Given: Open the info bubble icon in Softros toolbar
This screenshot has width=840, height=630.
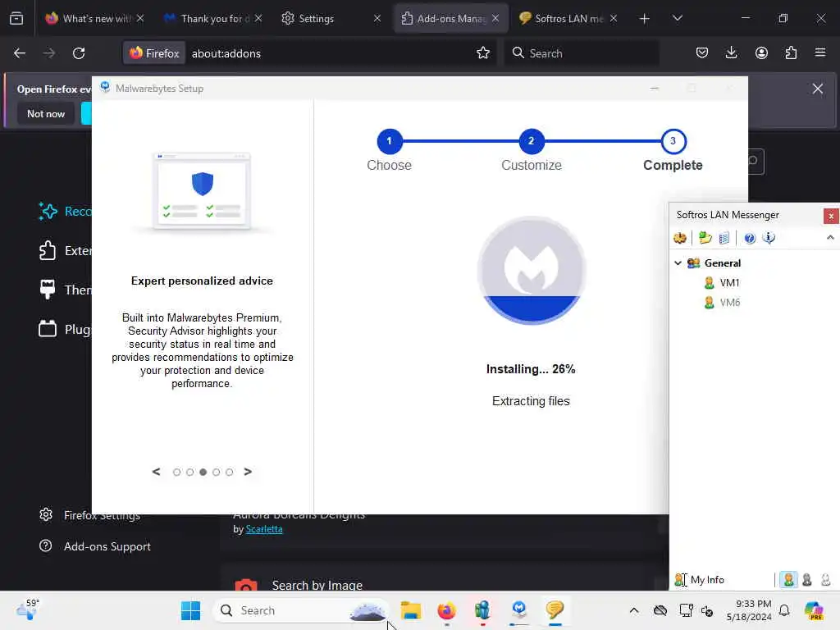Looking at the screenshot, I should (x=769, y=238).
